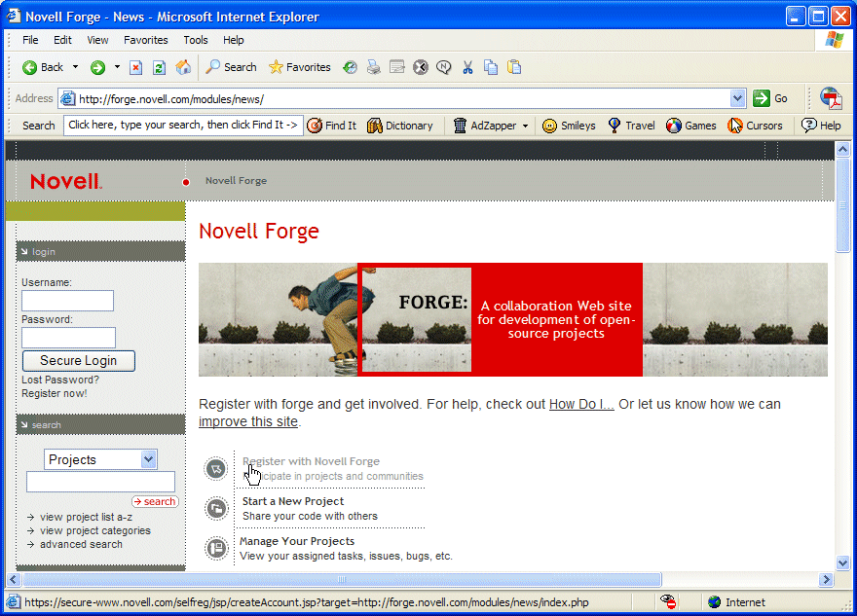Collapse the login panel header
The width and height of the screenshot is (857, 616).
click(100, 251)
